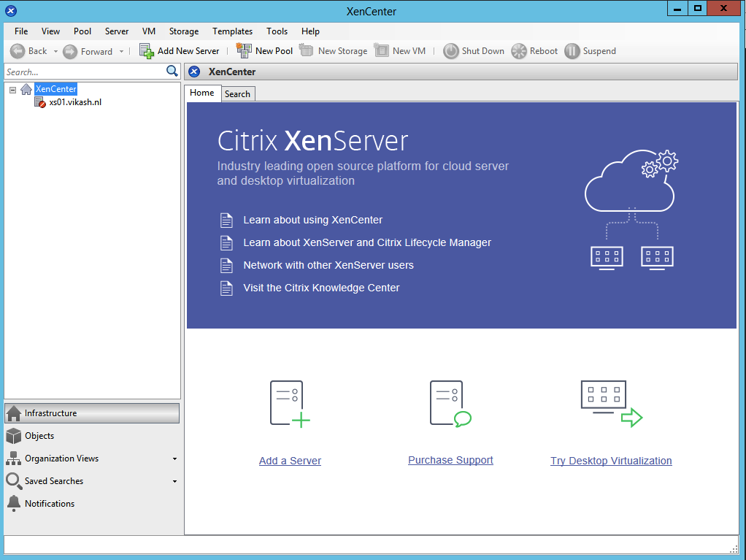
Task: Click the Reboot icon
Action: click(518, 50)
